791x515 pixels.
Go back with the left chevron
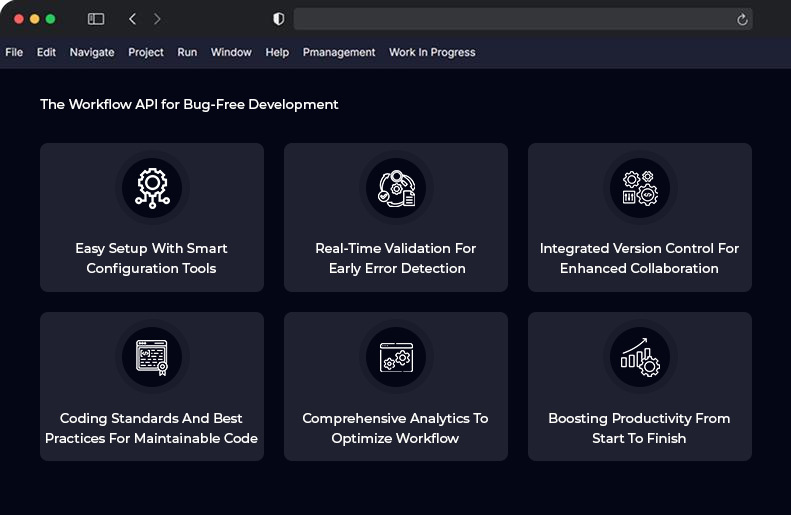coord(133,19)
